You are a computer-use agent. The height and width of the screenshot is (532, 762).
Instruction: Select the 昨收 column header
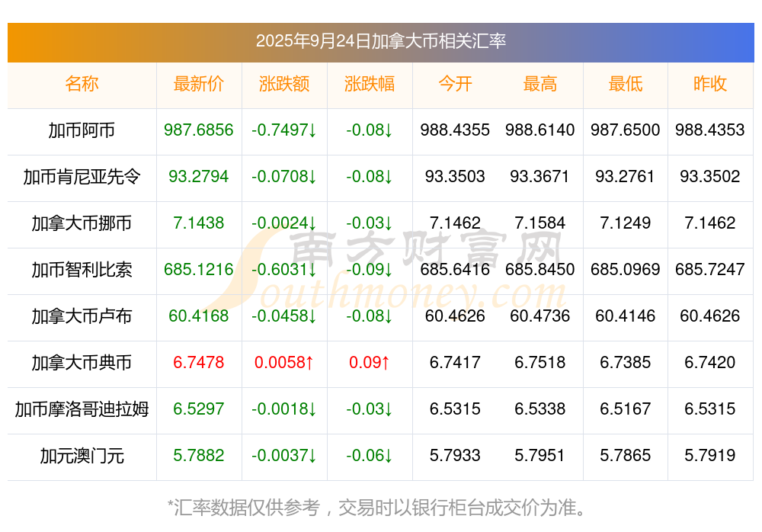tap(710, 84)
